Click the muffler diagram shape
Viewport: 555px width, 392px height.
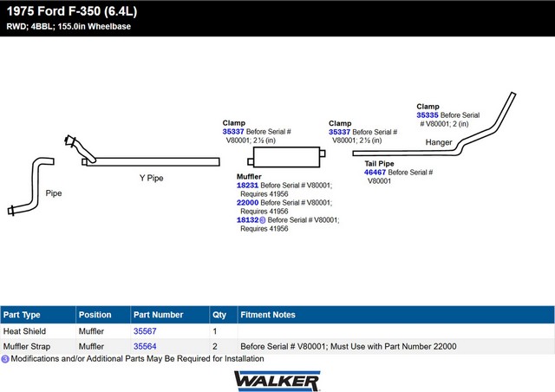coord(286,157)
